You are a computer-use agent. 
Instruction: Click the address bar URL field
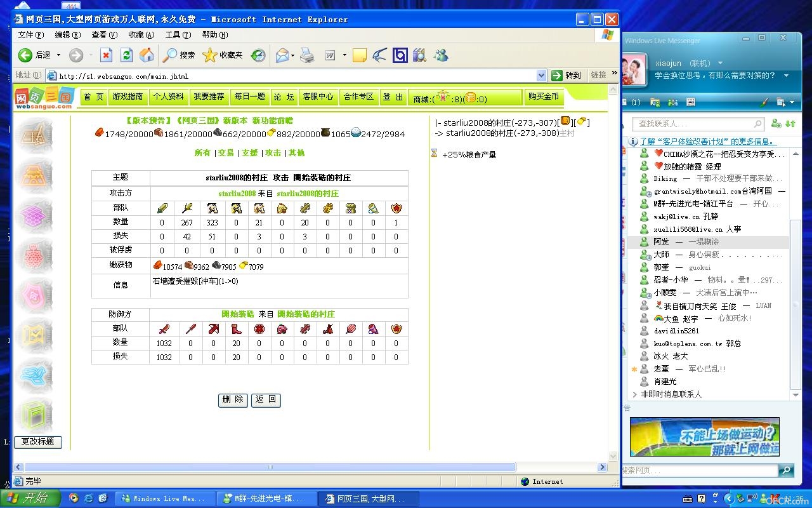pyautogui.click(x=298, y=76)
